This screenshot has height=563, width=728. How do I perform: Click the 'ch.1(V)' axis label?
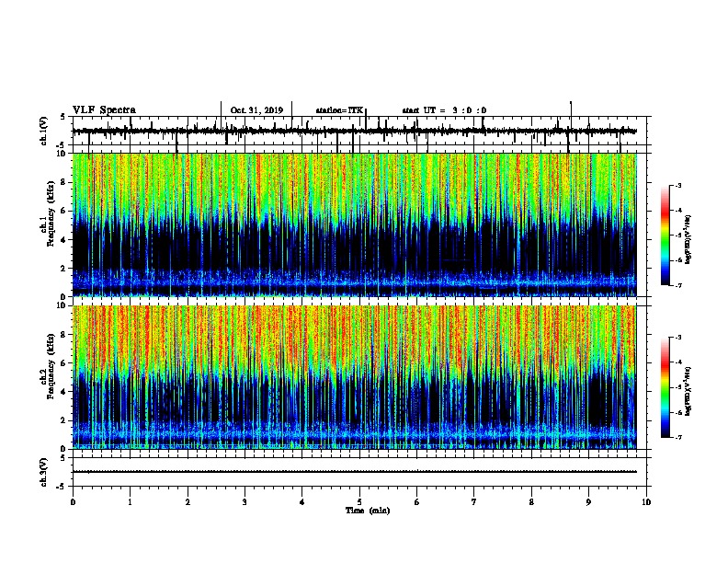click(x=44, y=131)
